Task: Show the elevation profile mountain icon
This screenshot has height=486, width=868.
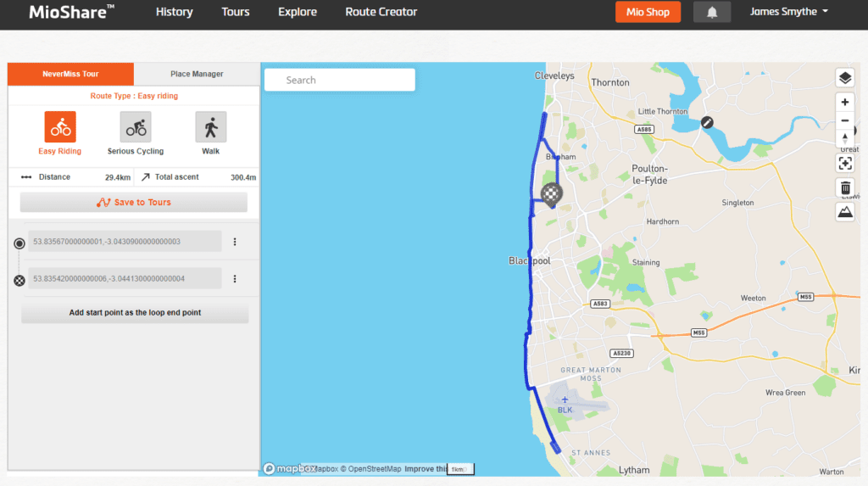Action: click(x=844, y=212)
